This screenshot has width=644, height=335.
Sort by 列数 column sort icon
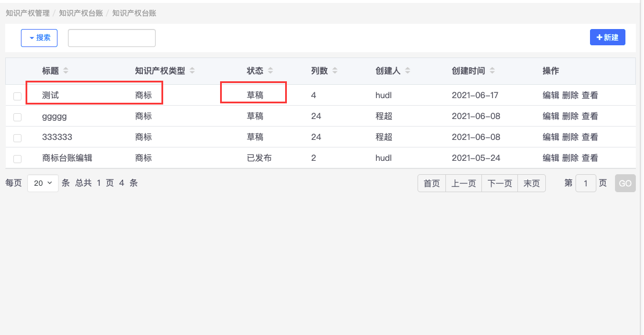[x=334, y=71]
